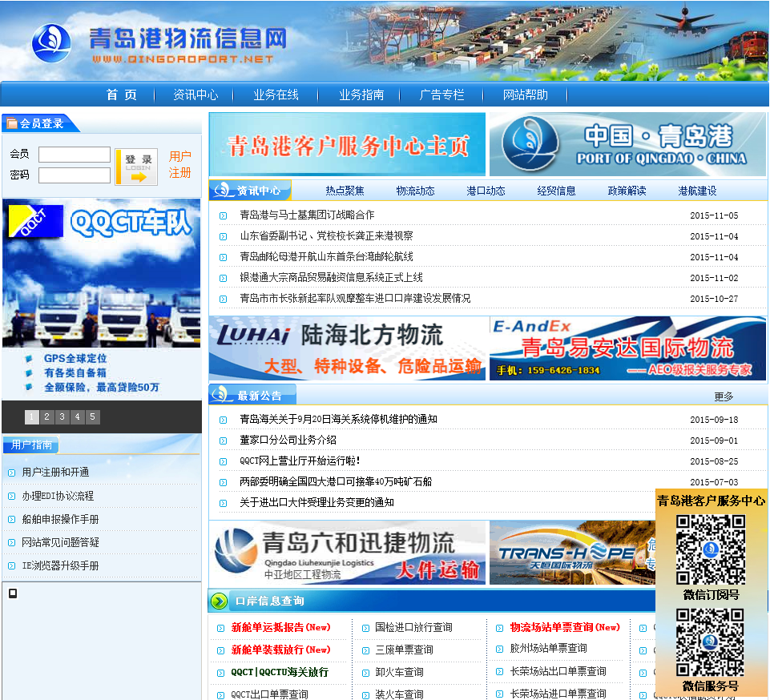
Task: Open notice 两部委明确全国四大港口可接靠40万吨矿石船
Action: (336, 482)
